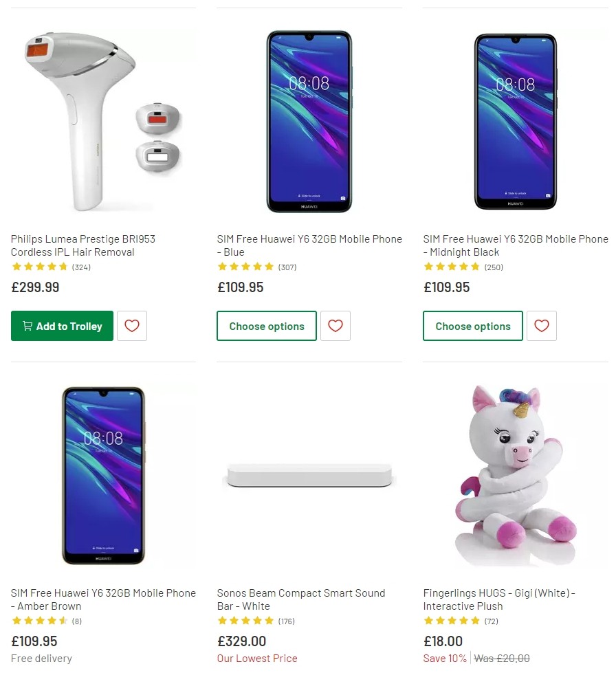Open the Sonos Beam Sound Bar listing
The image size is (616, 673).
coord(300,599)
